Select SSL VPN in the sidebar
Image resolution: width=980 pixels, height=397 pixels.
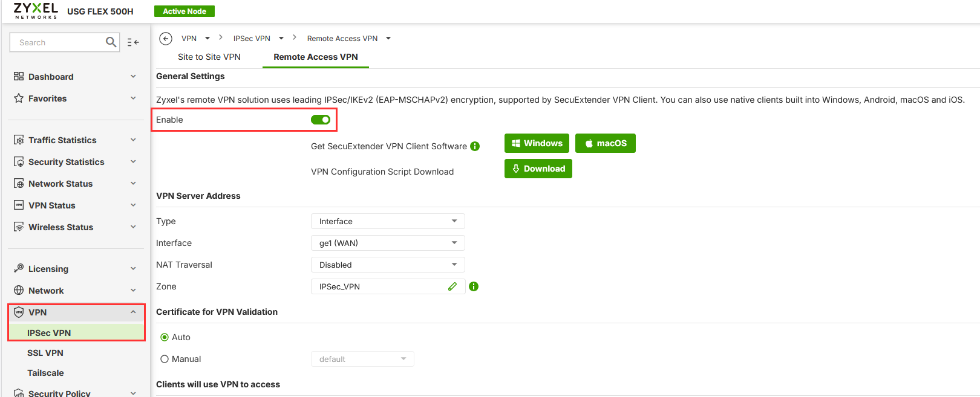tap(45, 353)
